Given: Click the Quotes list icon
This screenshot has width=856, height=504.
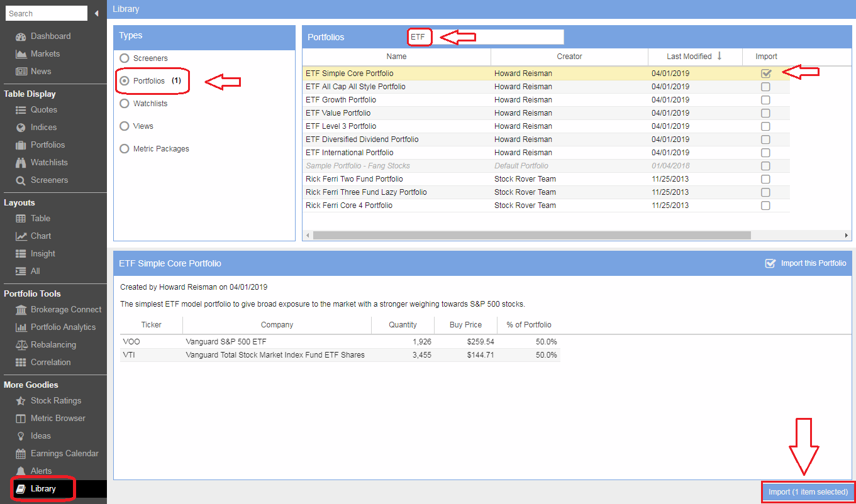Looking at the screenshot, I should coord(21,110).
